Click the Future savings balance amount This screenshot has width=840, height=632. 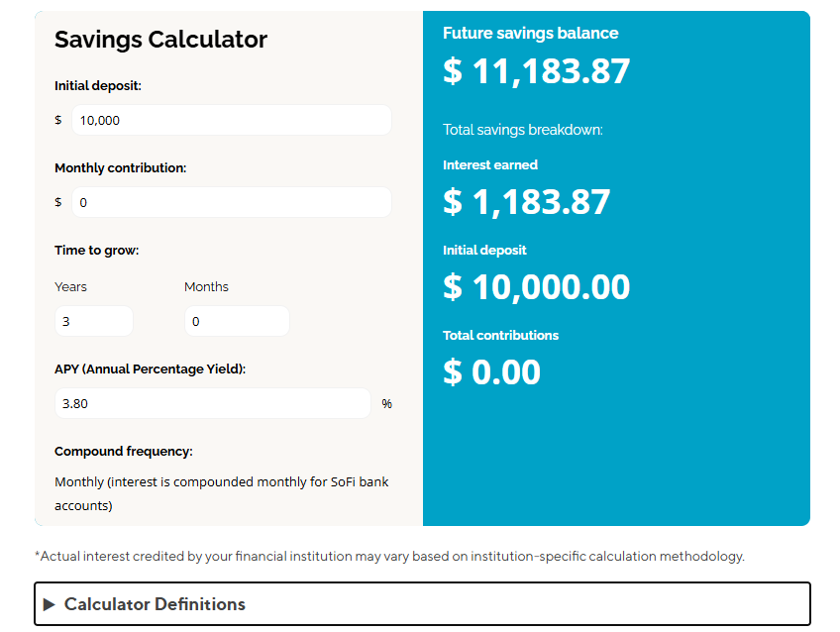[x=537, y=70]
